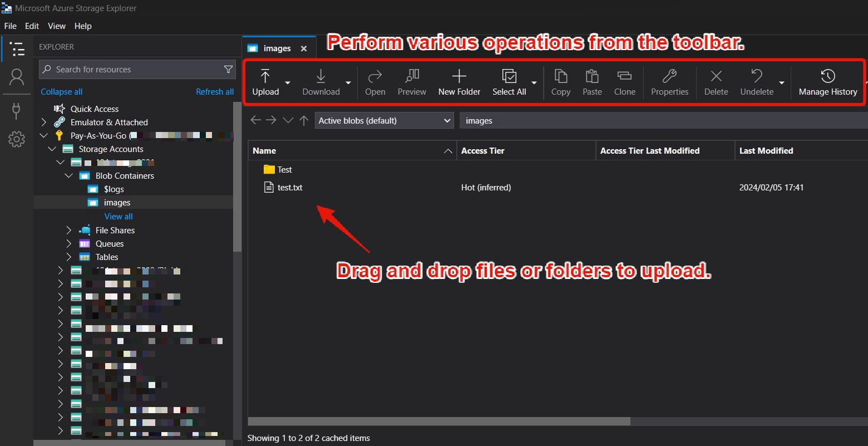Expand the Emulator & Attached node

point(44,122)
